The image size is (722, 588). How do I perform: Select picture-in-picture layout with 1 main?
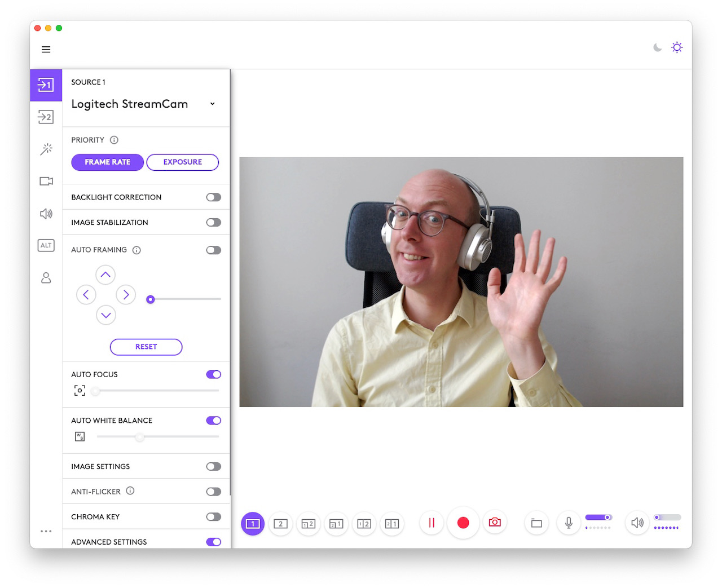(336, 524)
